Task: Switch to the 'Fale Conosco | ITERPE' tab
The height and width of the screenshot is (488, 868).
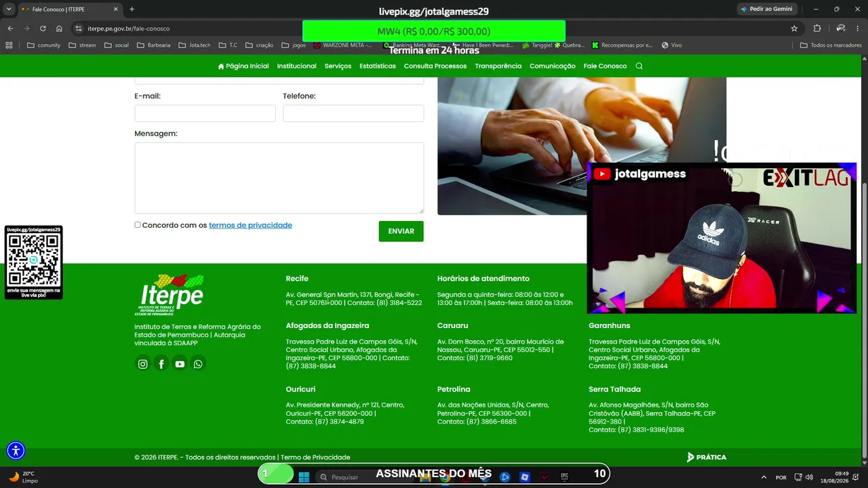Action: (69, 9)
